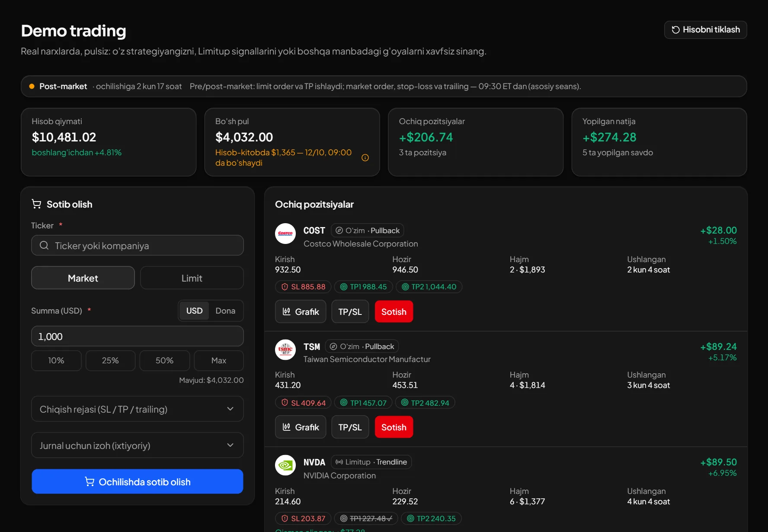
Task: Click the NVIDIA logo icon
Action: pos(285,465)
